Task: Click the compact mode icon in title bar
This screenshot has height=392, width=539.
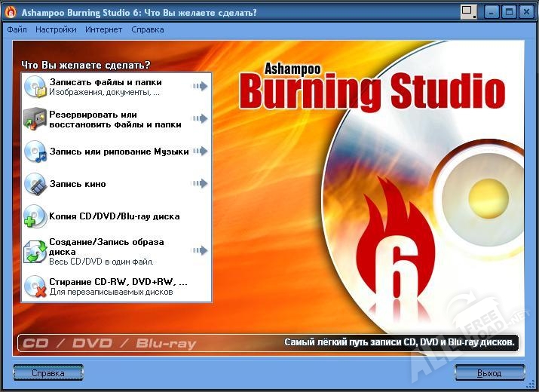Action: (470, 12)
